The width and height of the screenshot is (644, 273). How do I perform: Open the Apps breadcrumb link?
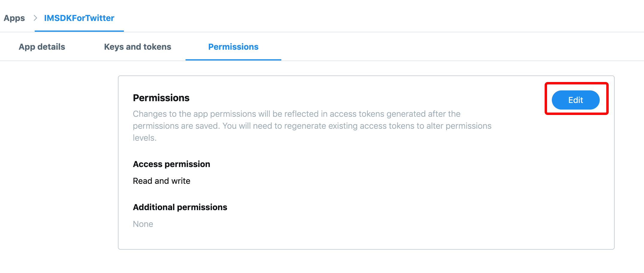point(14,18)
